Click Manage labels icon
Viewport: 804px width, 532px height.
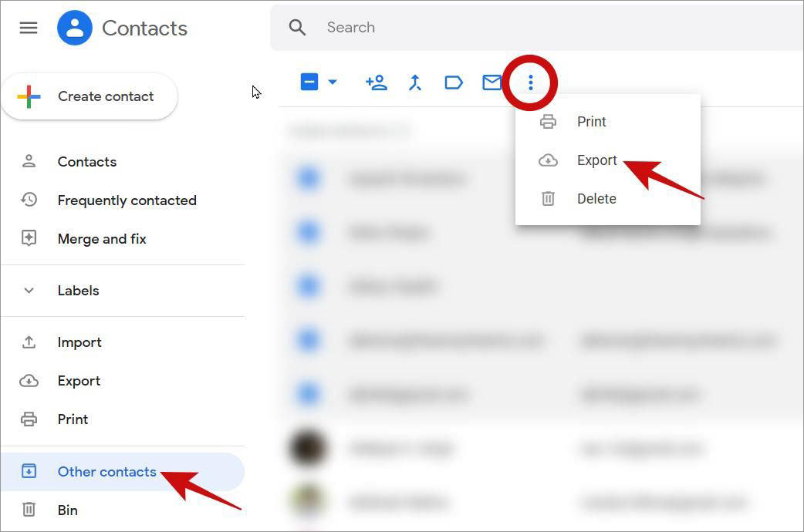point(454,82)
